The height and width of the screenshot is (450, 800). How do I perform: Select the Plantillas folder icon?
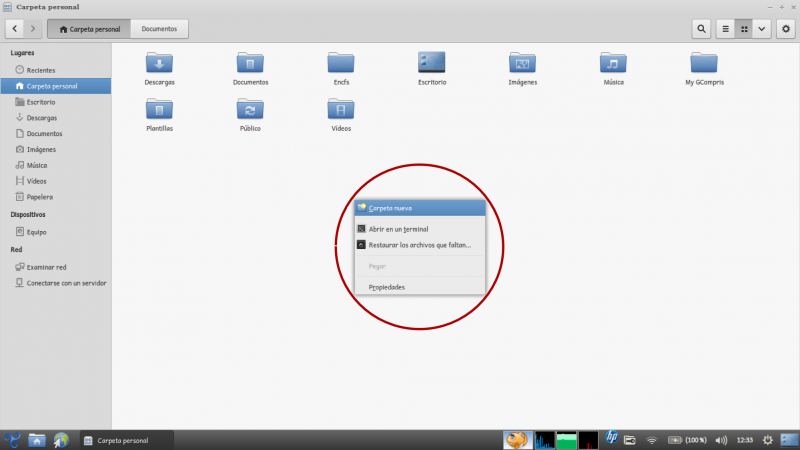tap(159, 110)
